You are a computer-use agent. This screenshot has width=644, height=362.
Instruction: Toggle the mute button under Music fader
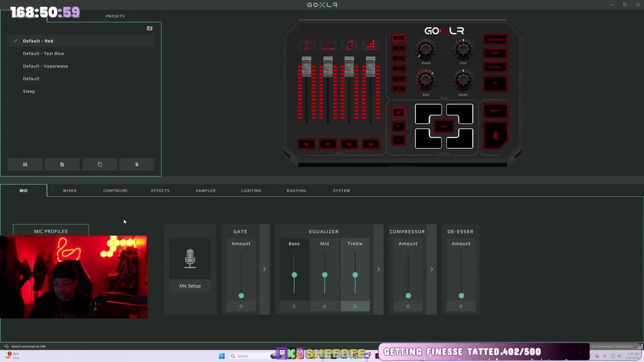coord(349,144)
